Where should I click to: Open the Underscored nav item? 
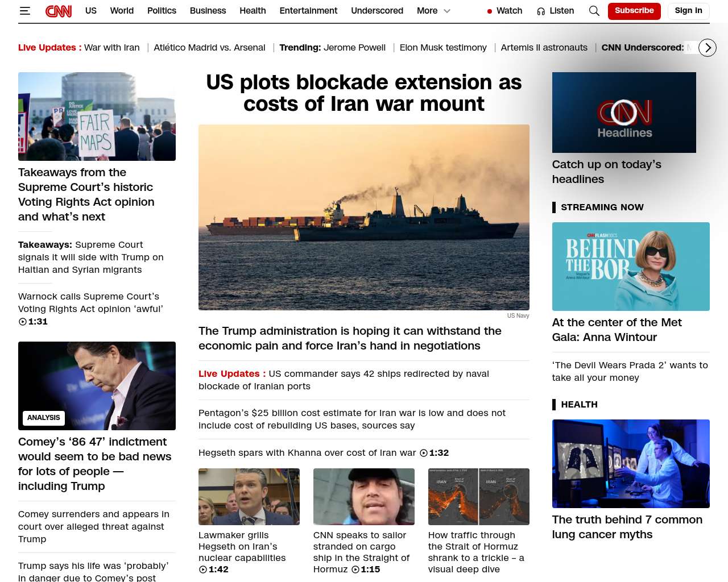[377, 11]
